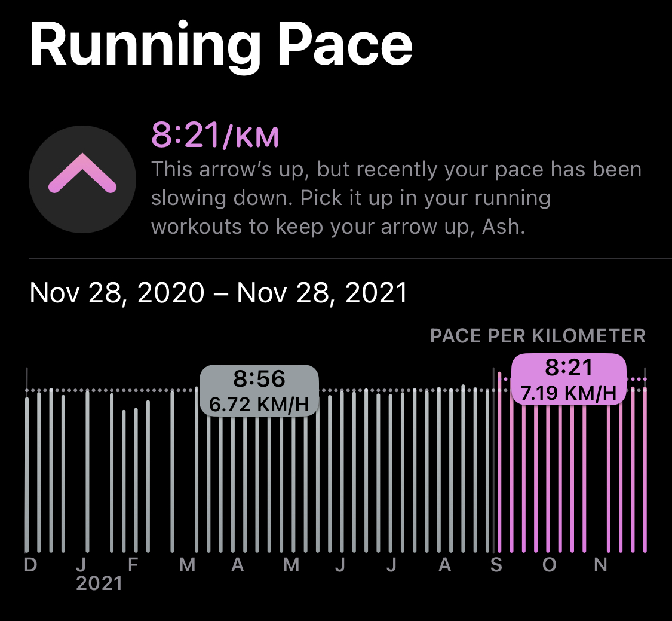This screenshot has width=672, height=621.
Task: Click the PACE PER KILOMETER chart label
Action: coord(537,336)
